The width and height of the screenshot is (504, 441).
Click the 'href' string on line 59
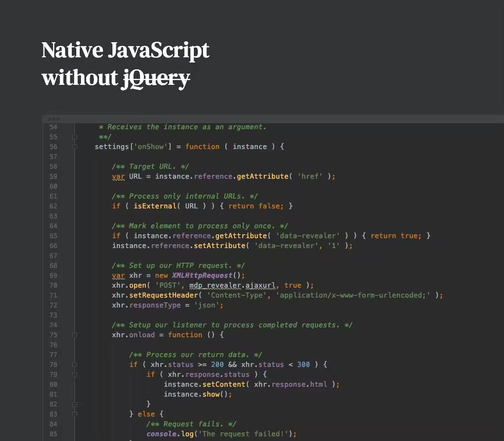310,177
